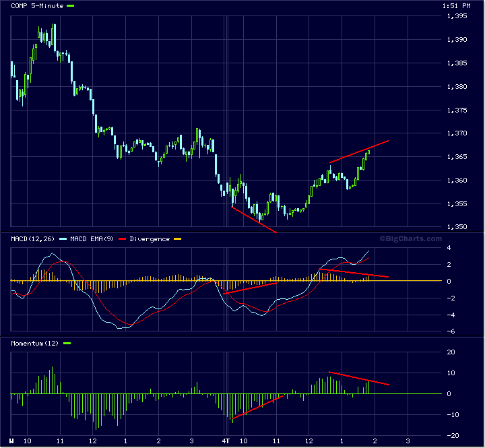Click the rising red trendline in MACD panel
This screenshot has height=448, width=485.
point(250,288)
